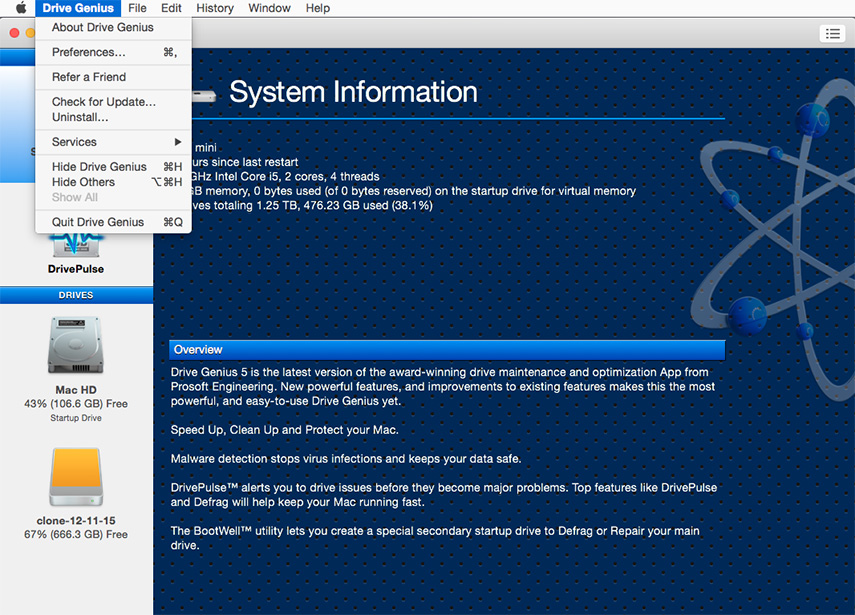Open Preferences… from the menu
The width and height of the screenshot is (855, 615).
(113, 52)
